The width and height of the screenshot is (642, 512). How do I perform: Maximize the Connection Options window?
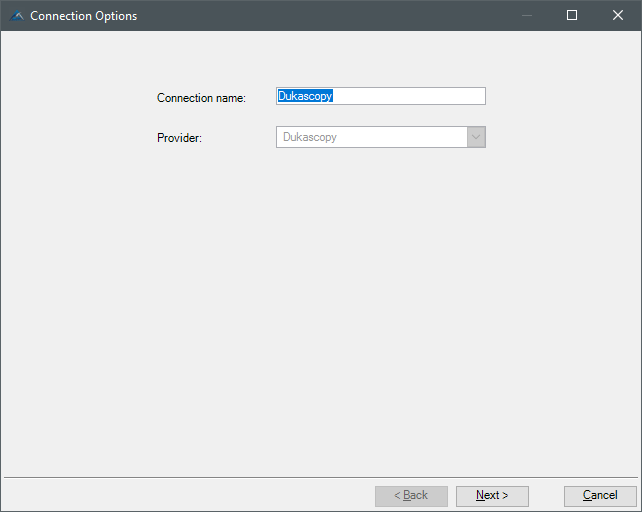point(572,15)
